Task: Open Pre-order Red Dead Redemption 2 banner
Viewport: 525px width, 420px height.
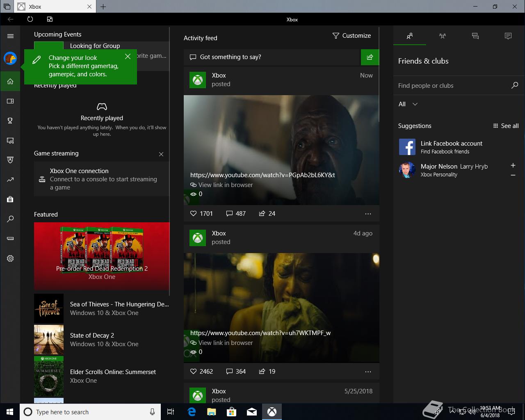Action: [x=102, y=256]
